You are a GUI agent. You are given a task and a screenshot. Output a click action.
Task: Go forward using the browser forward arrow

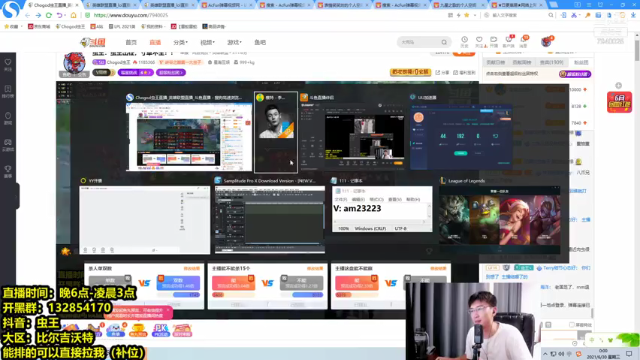(38, 15)
